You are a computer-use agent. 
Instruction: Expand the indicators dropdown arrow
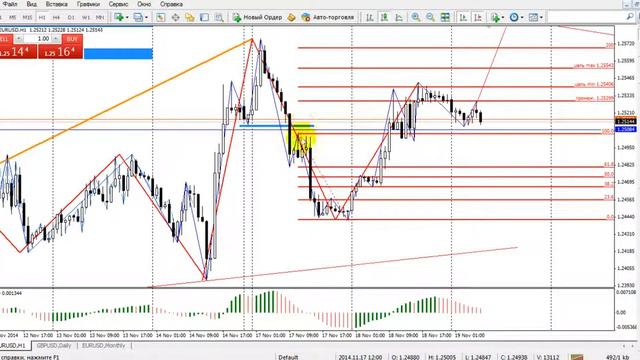click(502, 18)
